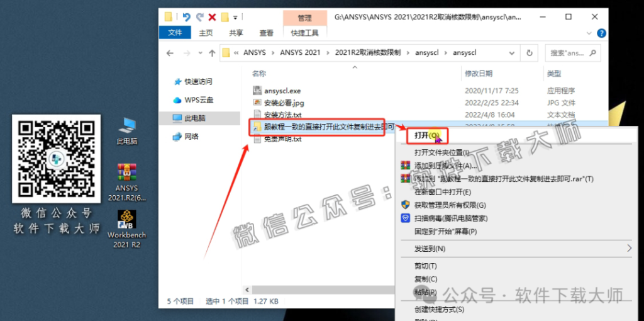Click the redo icon in title bar
This screenshot has height=321, width=644.
point(199,17)
